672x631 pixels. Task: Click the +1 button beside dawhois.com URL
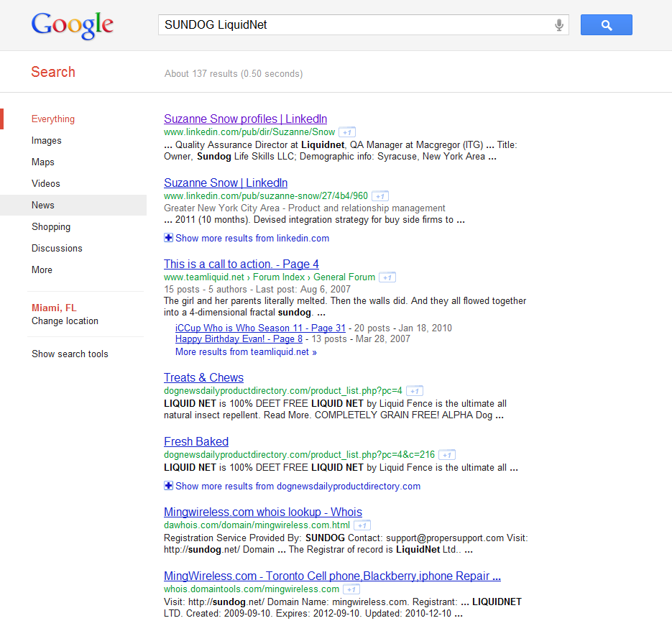[x=362, y=525]
